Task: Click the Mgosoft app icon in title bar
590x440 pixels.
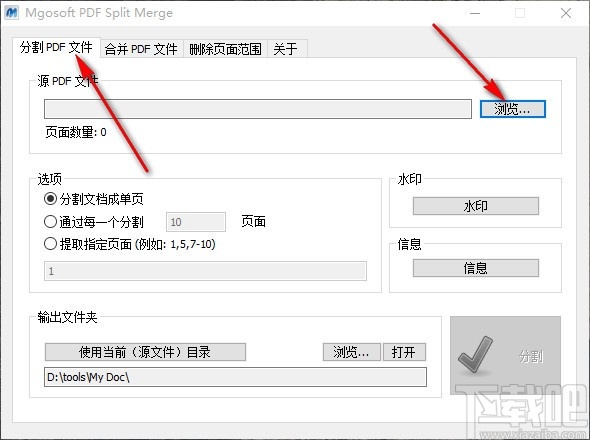Action: coord(12,12)
